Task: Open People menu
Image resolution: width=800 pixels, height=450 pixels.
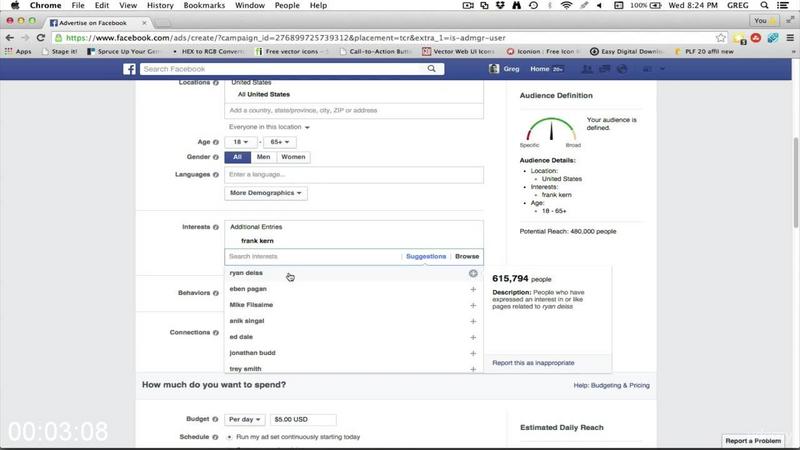Action: coord(287,5)
